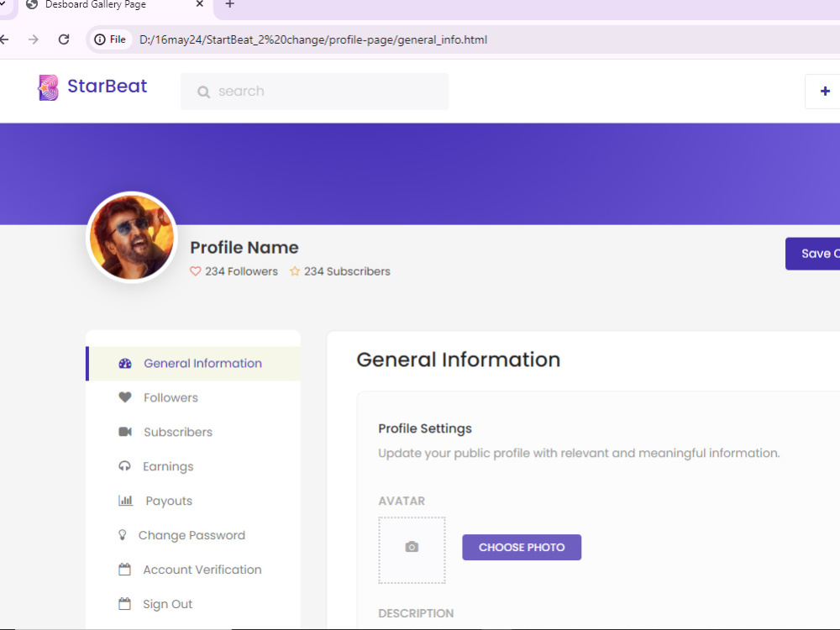Click the browser address bar URL
This screenshot has height=630, width=840.
click(313, 39)
